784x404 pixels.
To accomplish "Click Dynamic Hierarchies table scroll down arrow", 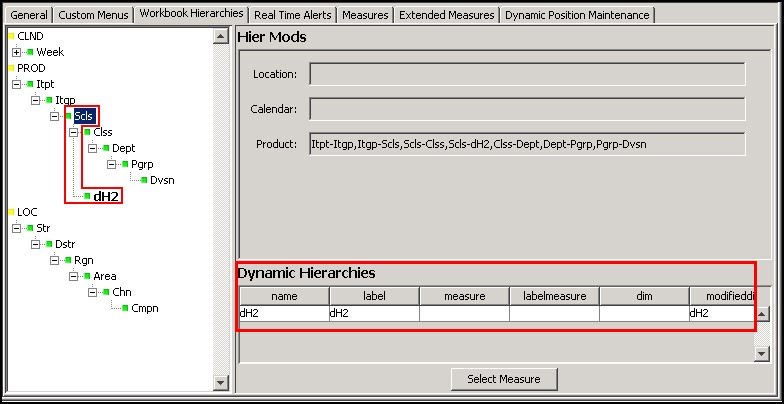I will tap(761, 354).
